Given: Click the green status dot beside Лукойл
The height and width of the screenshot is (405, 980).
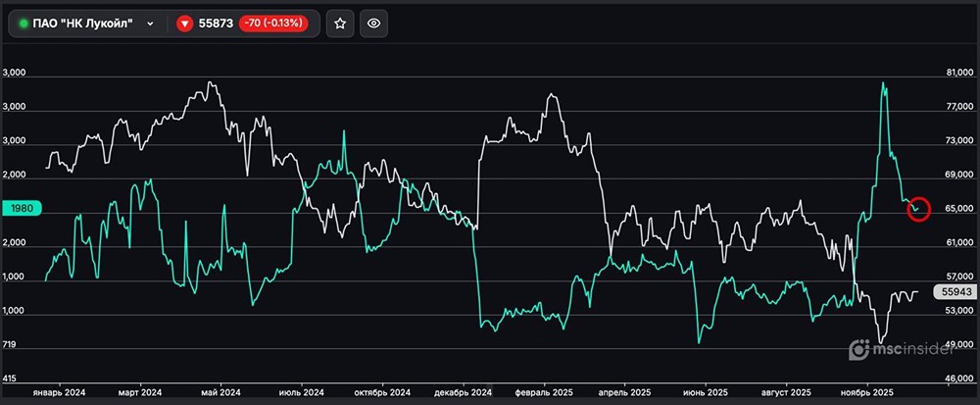Looking at the screenshot, I should pos(24,24).
